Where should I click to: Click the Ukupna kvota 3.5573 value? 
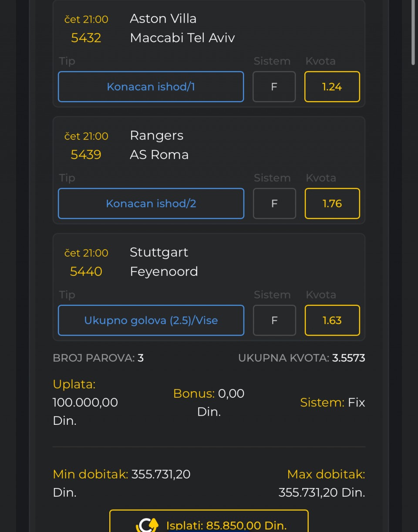[348, 358]
